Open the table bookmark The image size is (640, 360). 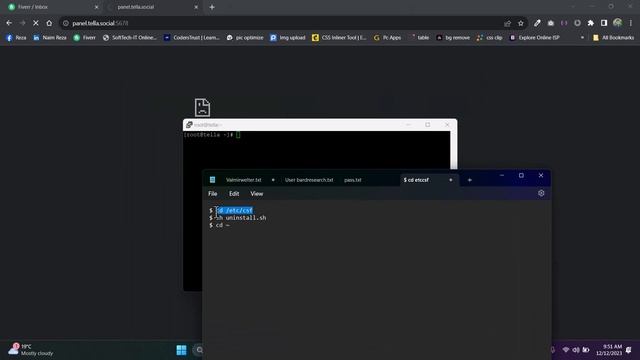(x=419, y=38)
